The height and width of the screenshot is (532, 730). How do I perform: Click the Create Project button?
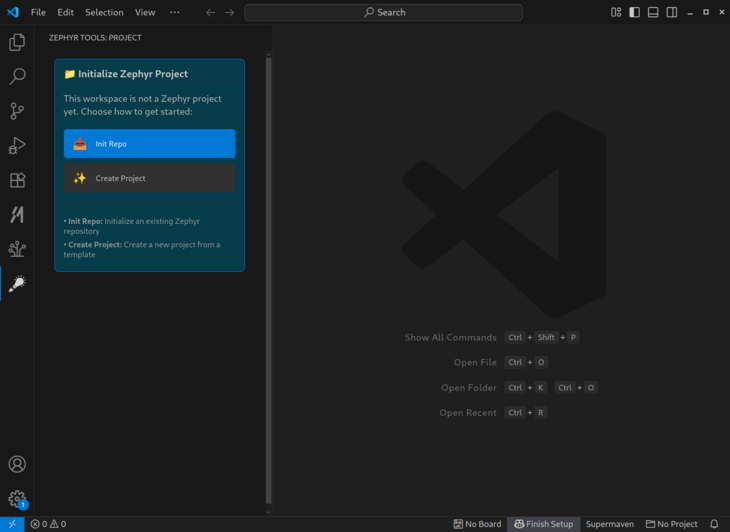[x=149, y=178]
